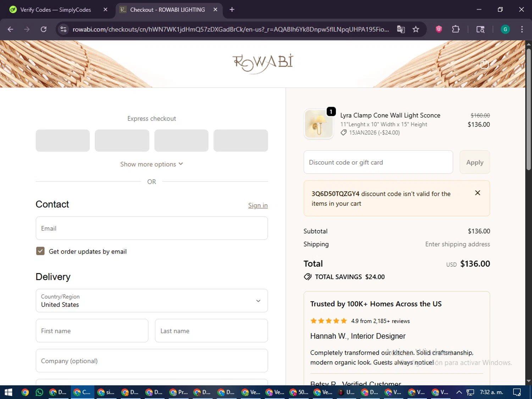The height and width of the screenshot is (399, 532).
Task: Click the second express checkout button
Action: pos(122,140)
